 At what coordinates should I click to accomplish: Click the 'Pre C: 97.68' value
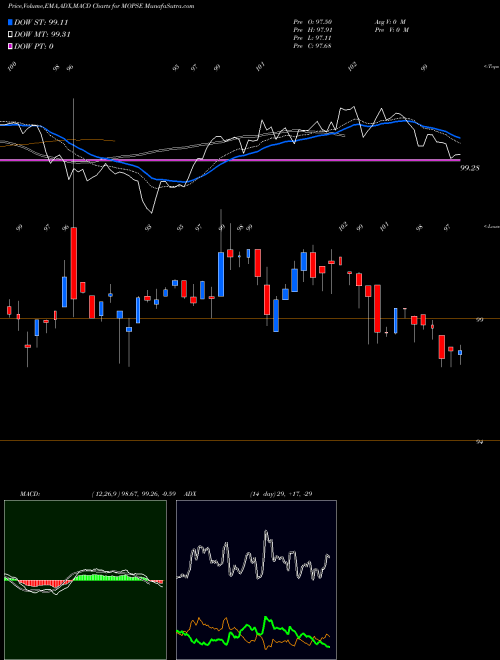[x=313, y=45]
